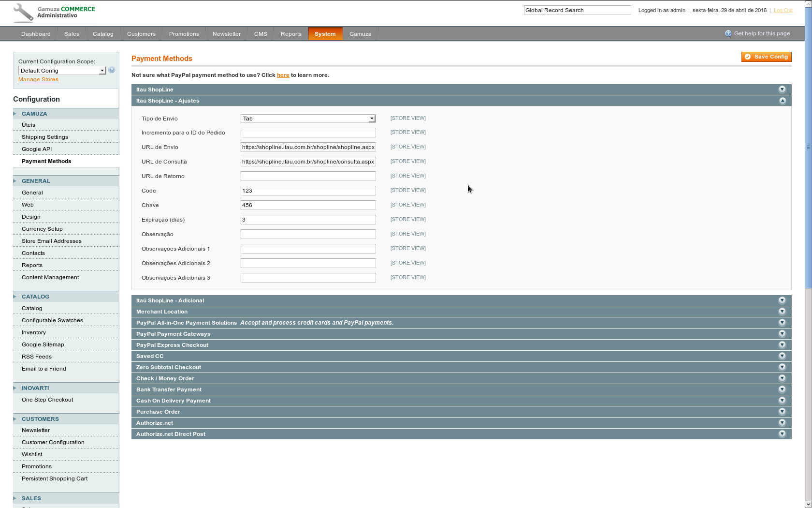Open the Reports top menu
The height and width of the screenshot is (508, 812).
[x=291, y=34]
